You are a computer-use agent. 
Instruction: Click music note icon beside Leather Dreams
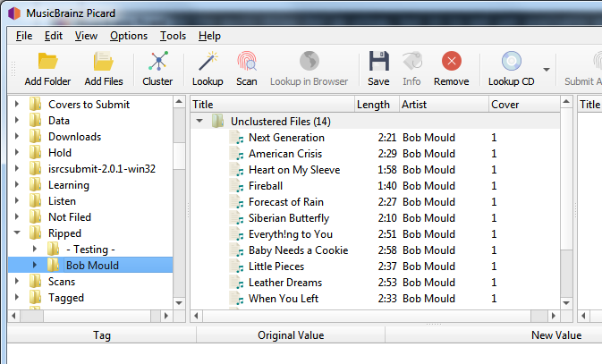236,283
